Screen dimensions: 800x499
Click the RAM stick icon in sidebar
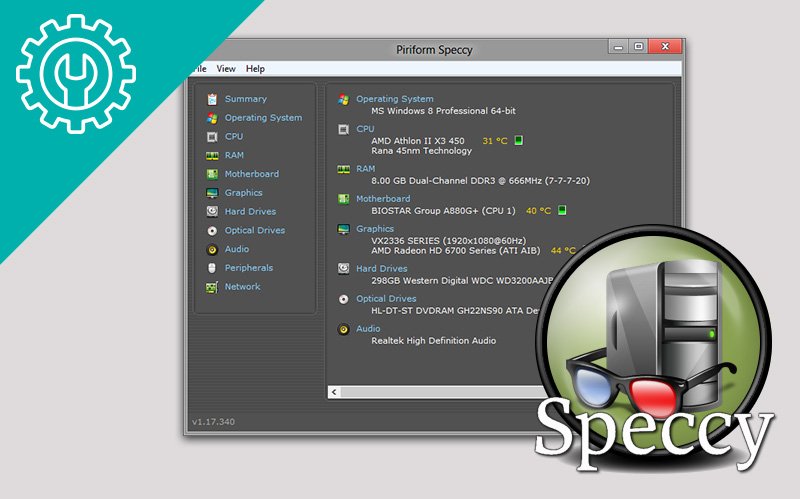click(x=212, y=156)
